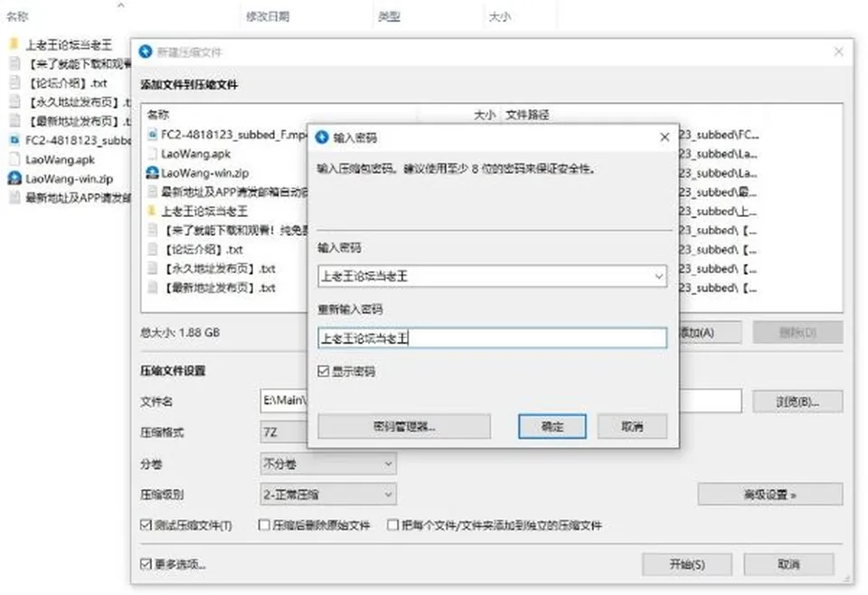Enable 压缩后删除原始文件 checkbox
This screenshot has width=868, height=595.
coord(264,524)
